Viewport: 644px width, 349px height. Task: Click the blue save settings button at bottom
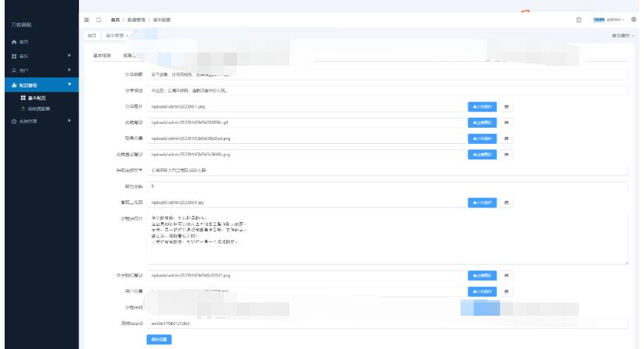[x=157, y=338]
